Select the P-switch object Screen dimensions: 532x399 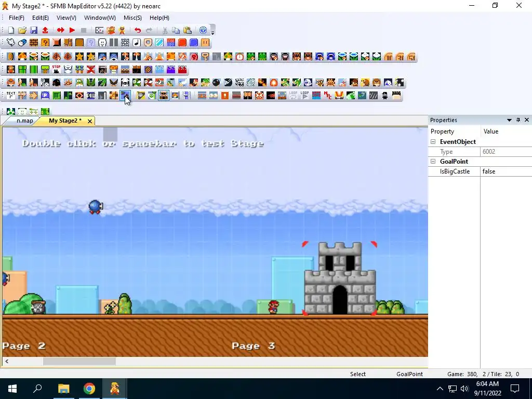(x=45, y=96)
